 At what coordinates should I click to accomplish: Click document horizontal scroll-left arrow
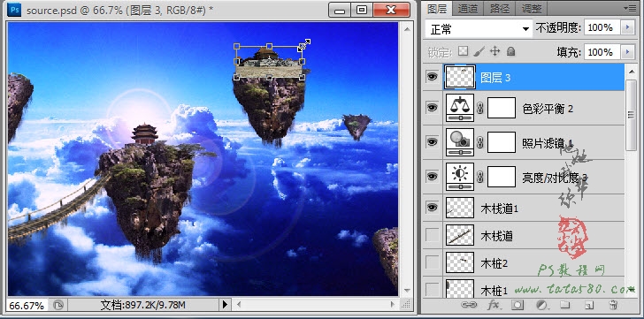pos(238,305)
